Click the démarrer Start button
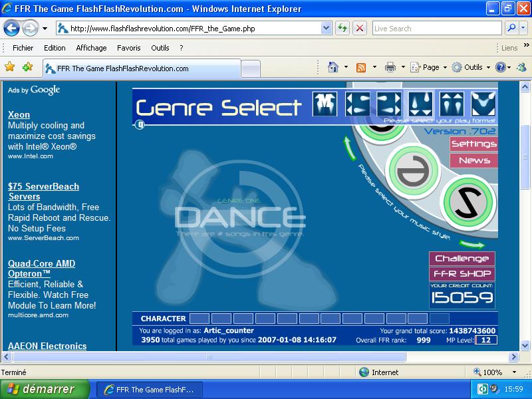 coord(44,389)
